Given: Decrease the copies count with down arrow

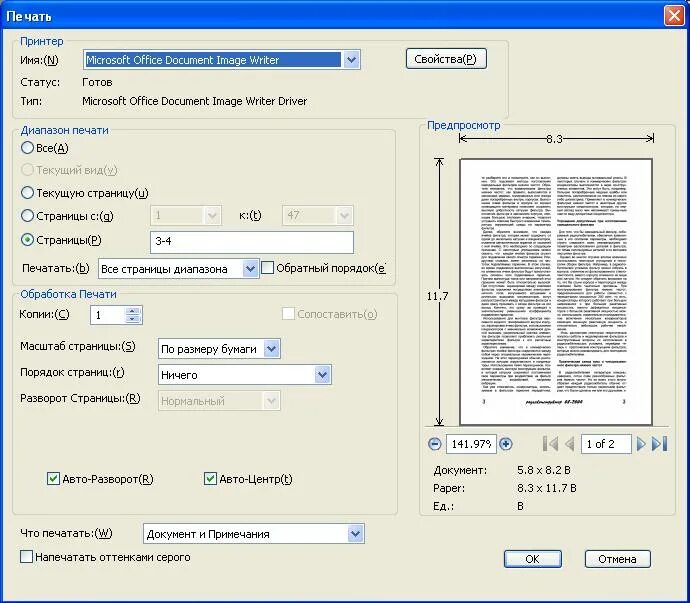Looking at the screenshot, I should click(x=132, y=319).
